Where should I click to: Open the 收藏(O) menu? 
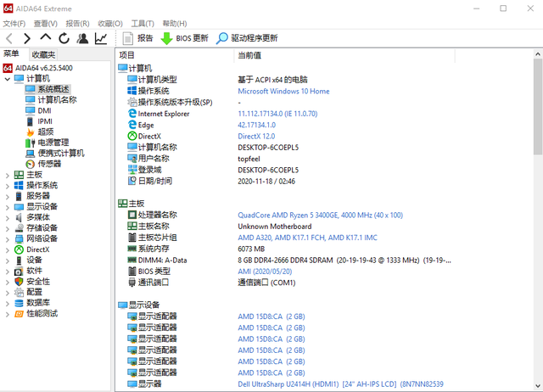[x=110, y=23]
